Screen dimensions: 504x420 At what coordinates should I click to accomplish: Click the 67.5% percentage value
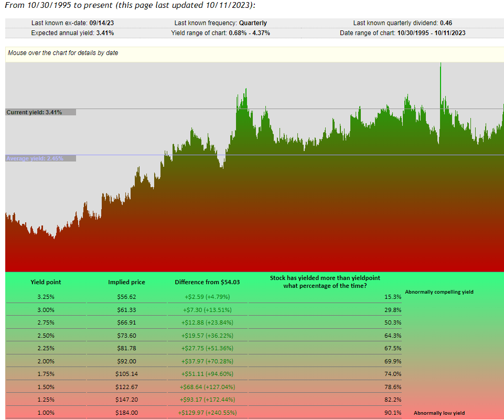(393, 348)
